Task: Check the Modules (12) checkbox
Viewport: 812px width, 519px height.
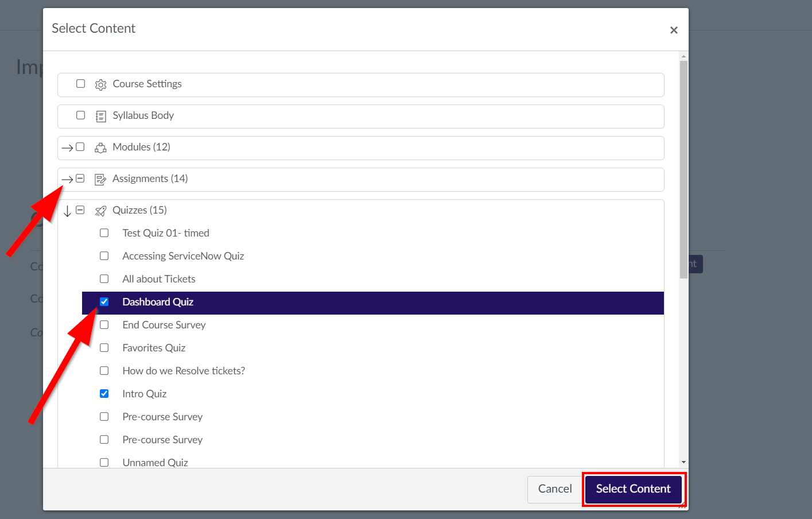Action: (80, 147)
